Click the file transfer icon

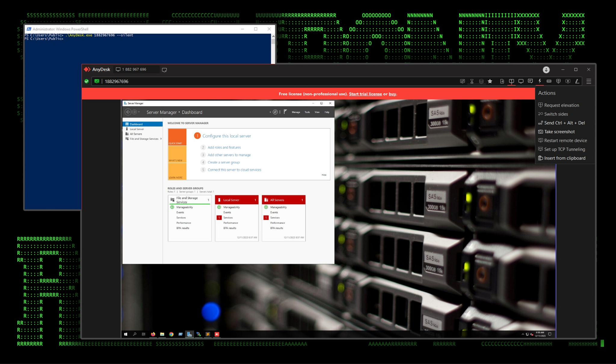point(502,81)
